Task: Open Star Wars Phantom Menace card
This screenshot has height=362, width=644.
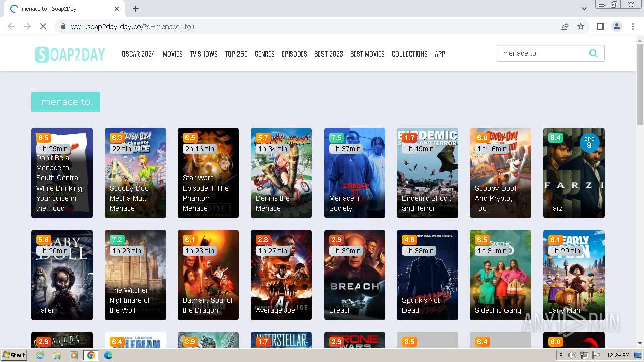Action: pos(208,173)
